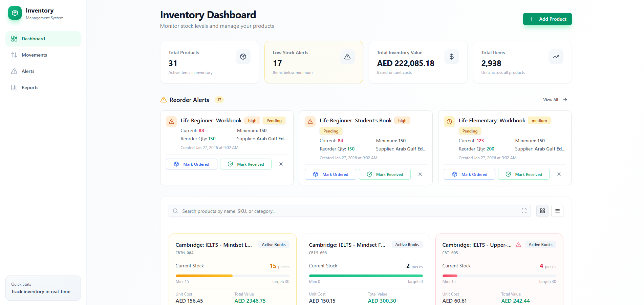Click the Total Items value 2,938

pyautogui.click(x=491, y=63)
